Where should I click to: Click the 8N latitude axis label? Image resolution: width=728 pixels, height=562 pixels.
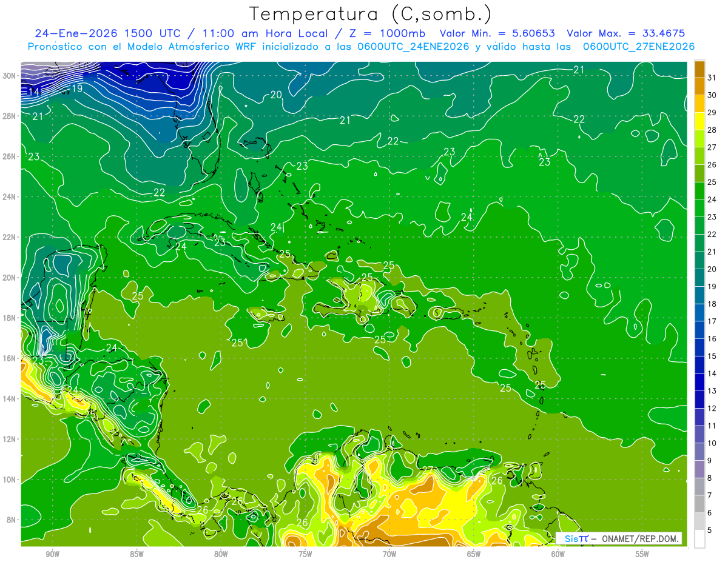coord(12,520)
